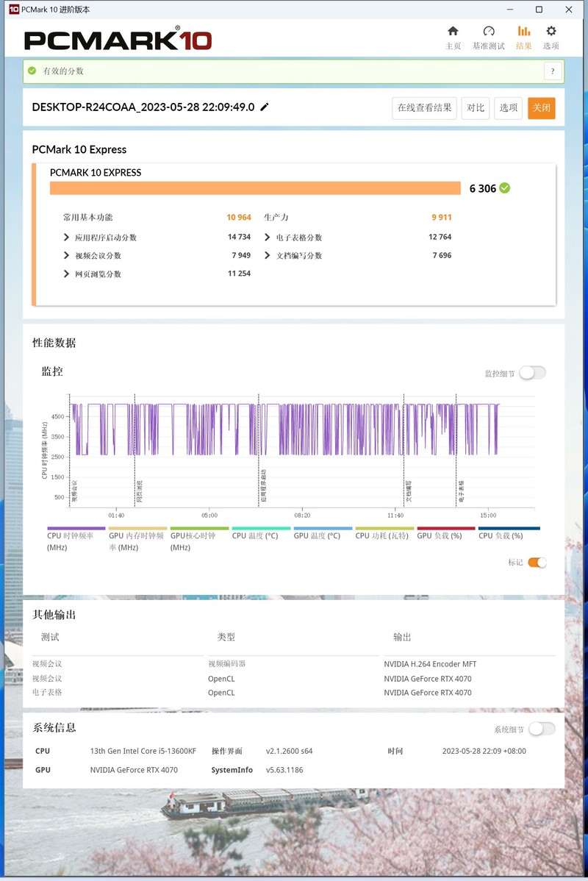The image size is (588, 881).
Task: Switch to the 基准测试 tab
Action: (x=488, y=35)
